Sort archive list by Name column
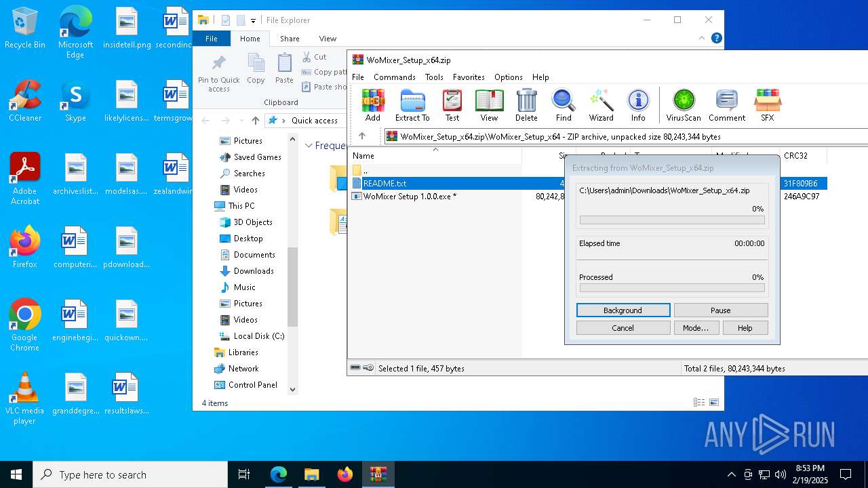The width and height of the screenshot is (868, 488). [x=435, y=155]
